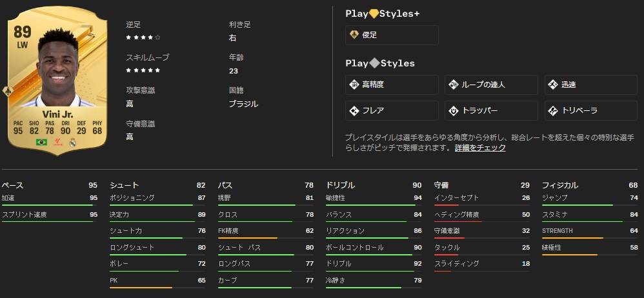Click the スプリント速度 stat bar
This screenshot has width=644, height=298.
[47, 223]
